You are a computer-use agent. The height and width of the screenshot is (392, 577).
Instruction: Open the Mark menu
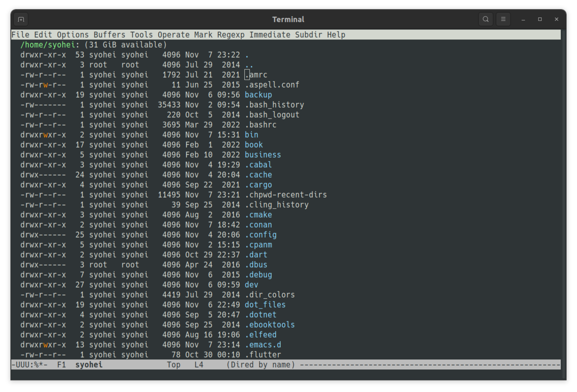203,34
